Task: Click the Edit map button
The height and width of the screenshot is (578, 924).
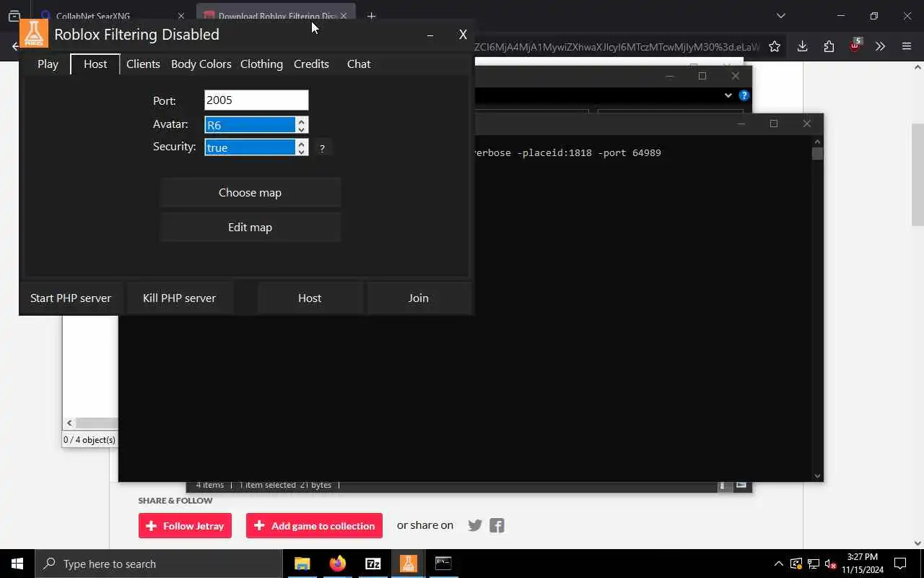Action: (x=250, y=227)
